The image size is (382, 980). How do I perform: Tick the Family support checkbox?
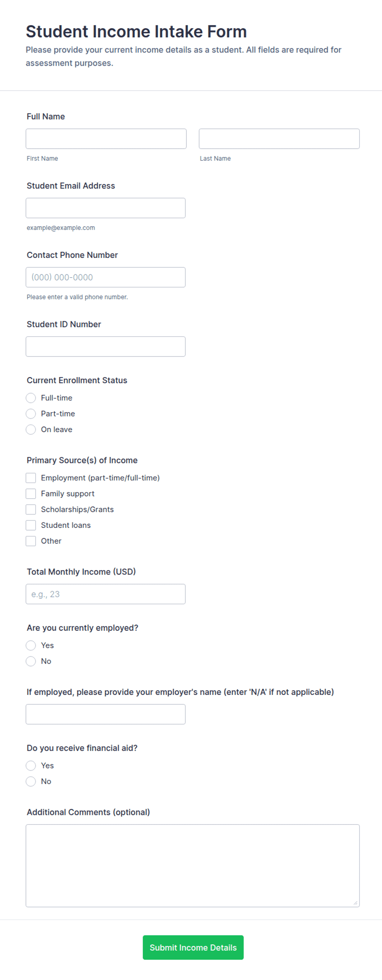31,494
